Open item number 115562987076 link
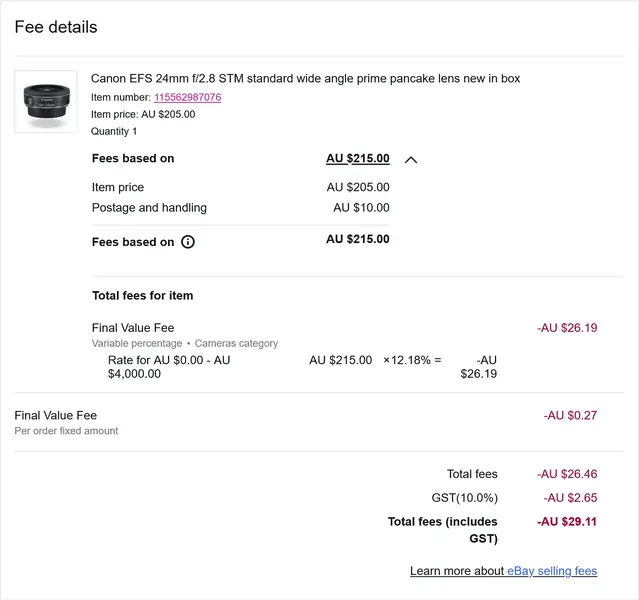 [187, 97]
